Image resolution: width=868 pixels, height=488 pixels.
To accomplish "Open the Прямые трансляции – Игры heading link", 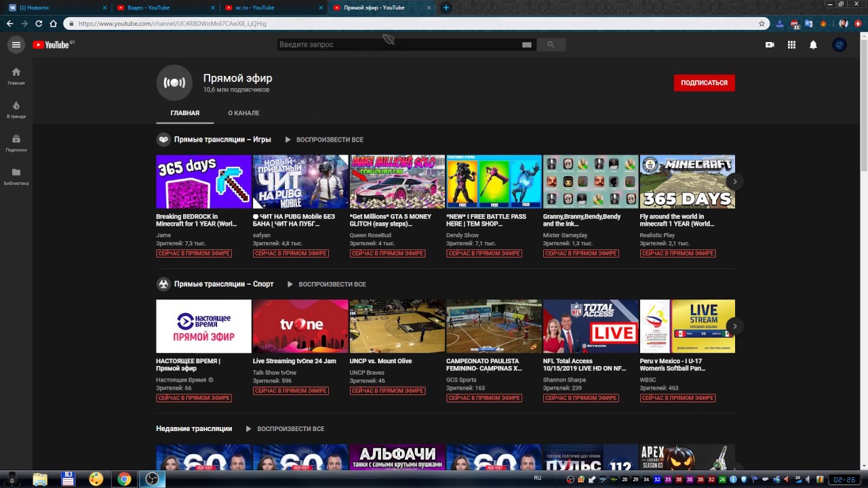I will [222, 140].
